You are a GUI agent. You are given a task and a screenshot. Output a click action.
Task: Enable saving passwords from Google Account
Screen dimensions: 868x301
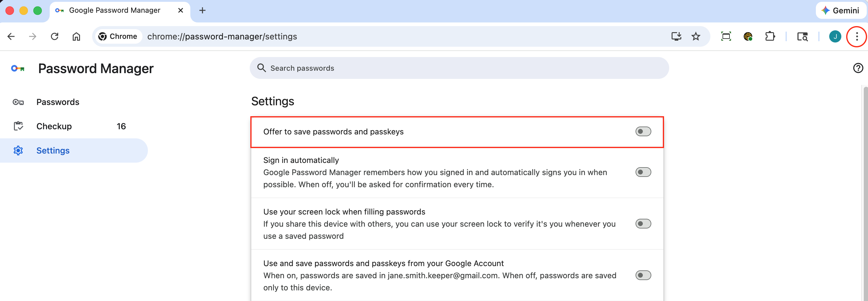[x=643, y=275]
